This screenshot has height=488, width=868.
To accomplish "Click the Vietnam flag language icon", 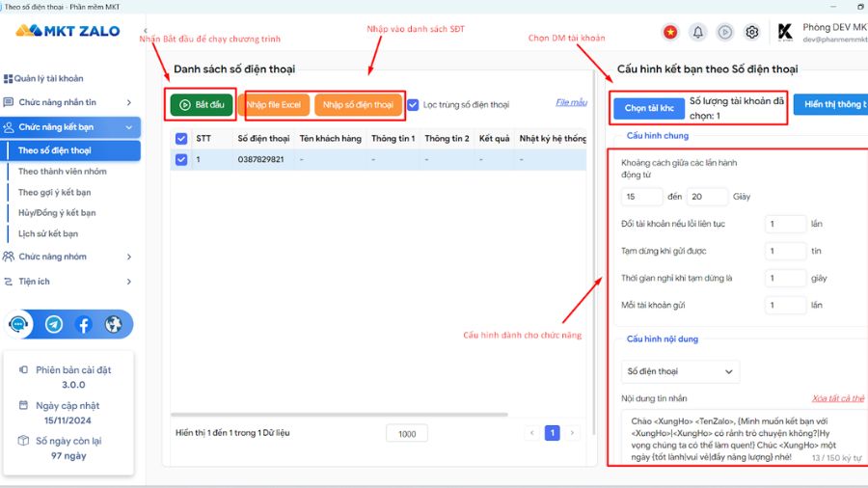I will point(670,32).
